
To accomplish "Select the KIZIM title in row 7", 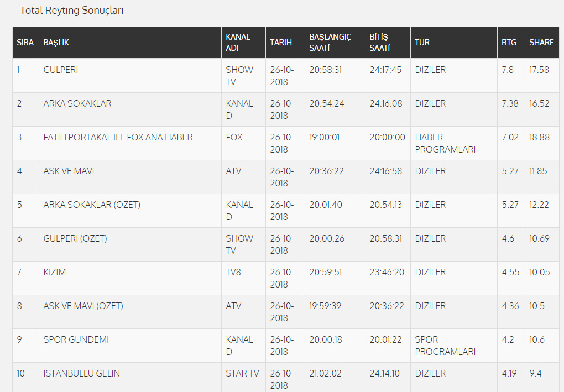I will tap(55, 273).
